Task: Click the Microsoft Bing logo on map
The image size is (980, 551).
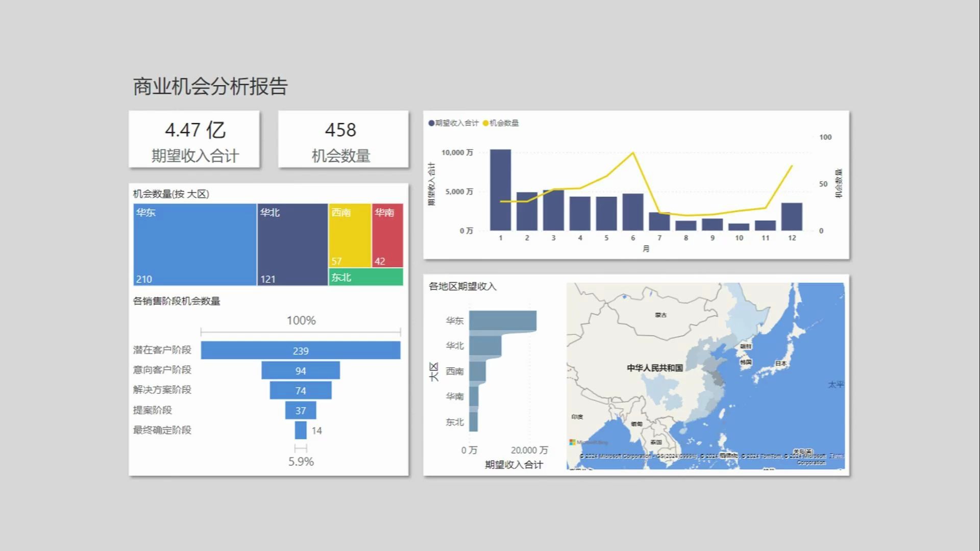Action: [589, 442]
